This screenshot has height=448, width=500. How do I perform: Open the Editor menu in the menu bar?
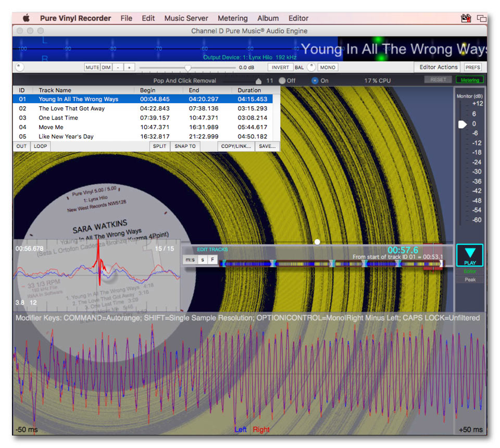tap(298, 18)
